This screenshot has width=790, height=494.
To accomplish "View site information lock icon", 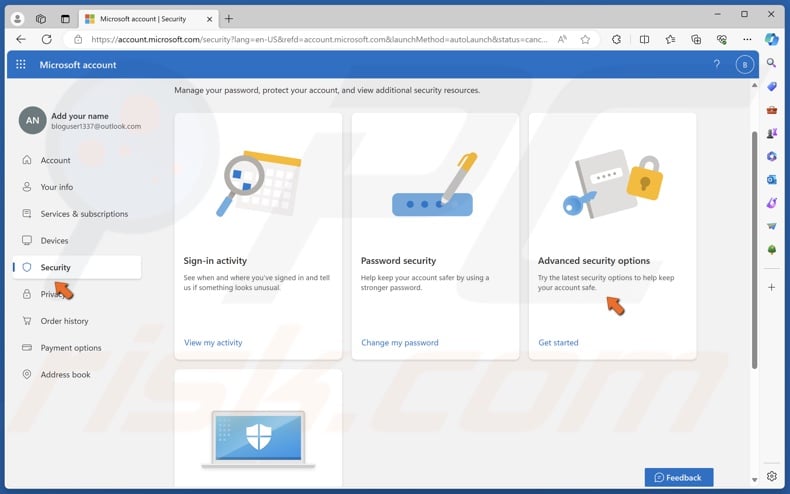I will click(78, 39).
